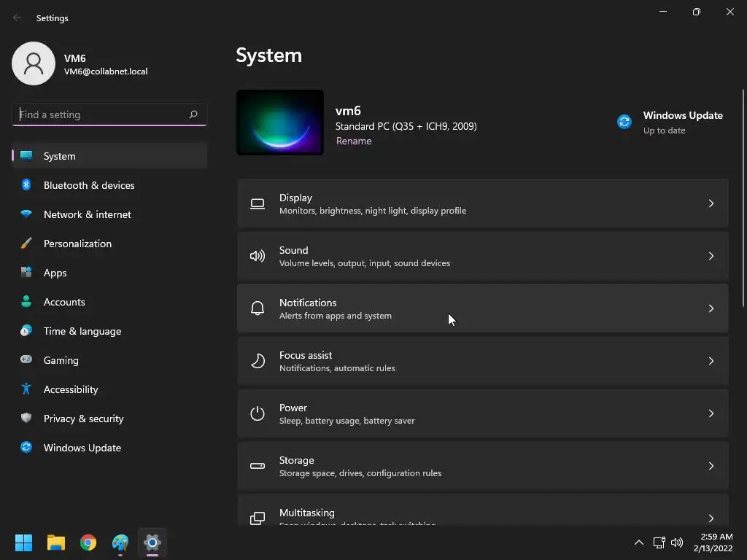Open Time & language settings
Image resolution: width=747 pixels, height=560 pixels.
tap(109, 331)
